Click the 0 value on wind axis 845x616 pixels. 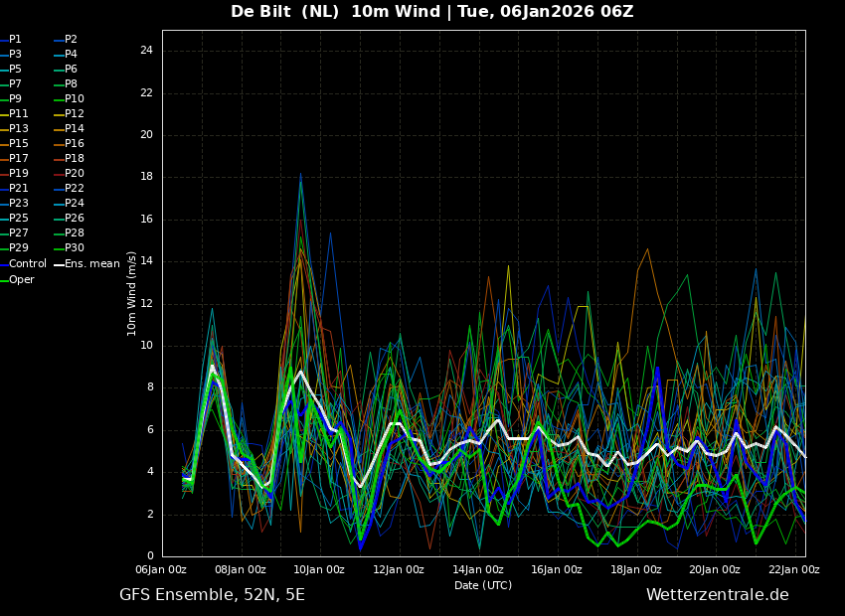(x=150, y=556)
